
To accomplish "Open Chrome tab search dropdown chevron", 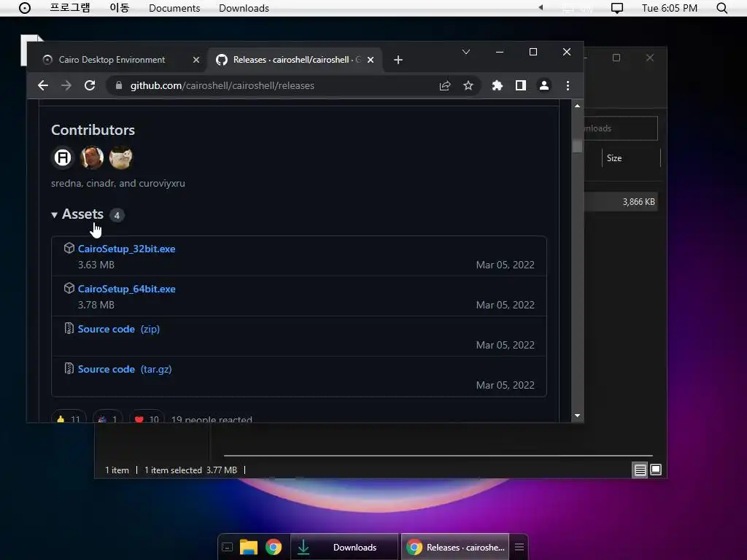I will (x=466, y=52).
